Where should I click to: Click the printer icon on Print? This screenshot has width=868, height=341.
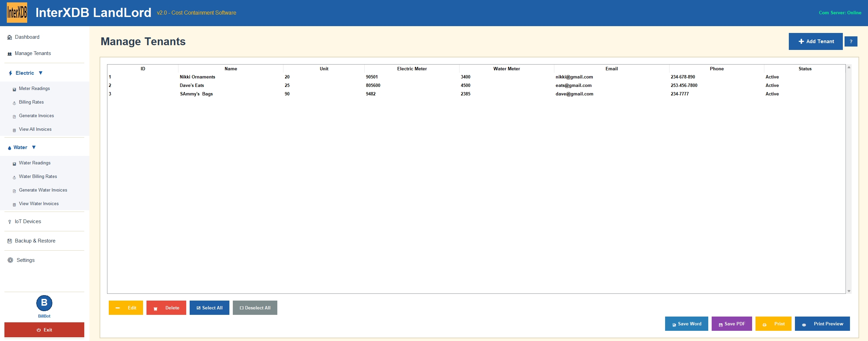[764, 325]
